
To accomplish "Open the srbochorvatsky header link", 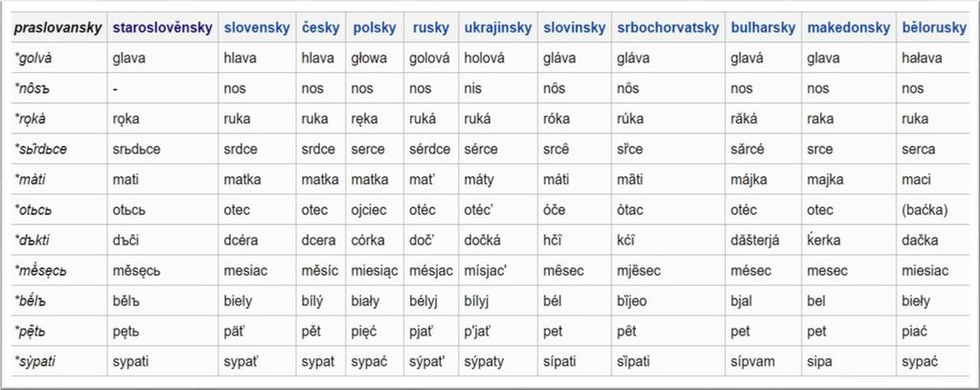I will point(668,28).
